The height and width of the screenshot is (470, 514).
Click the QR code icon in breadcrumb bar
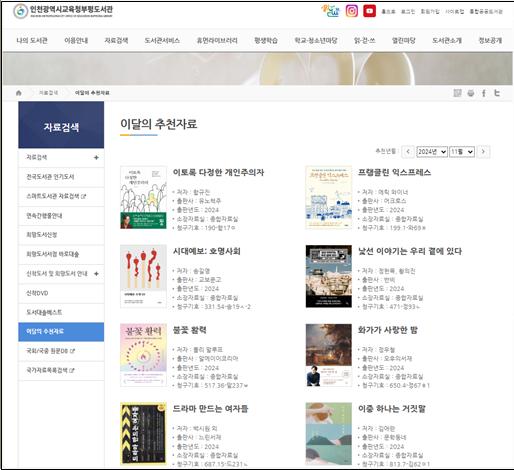tap(457, 93)
